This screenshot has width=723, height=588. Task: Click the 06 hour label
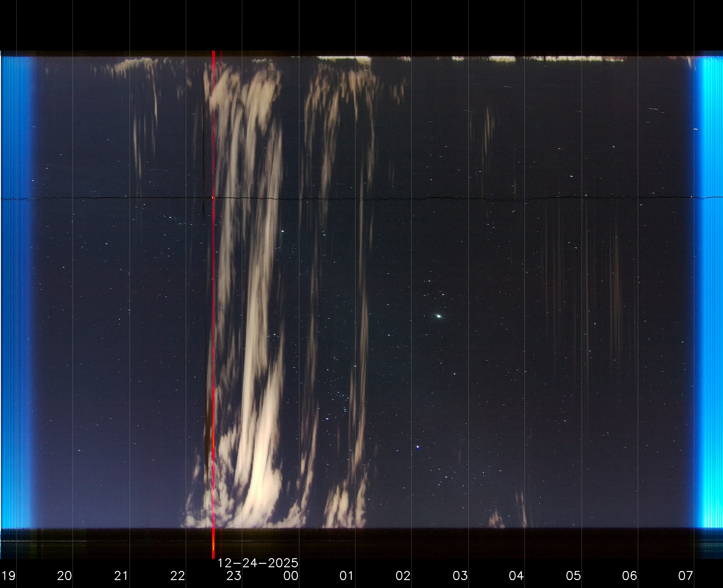630,575
